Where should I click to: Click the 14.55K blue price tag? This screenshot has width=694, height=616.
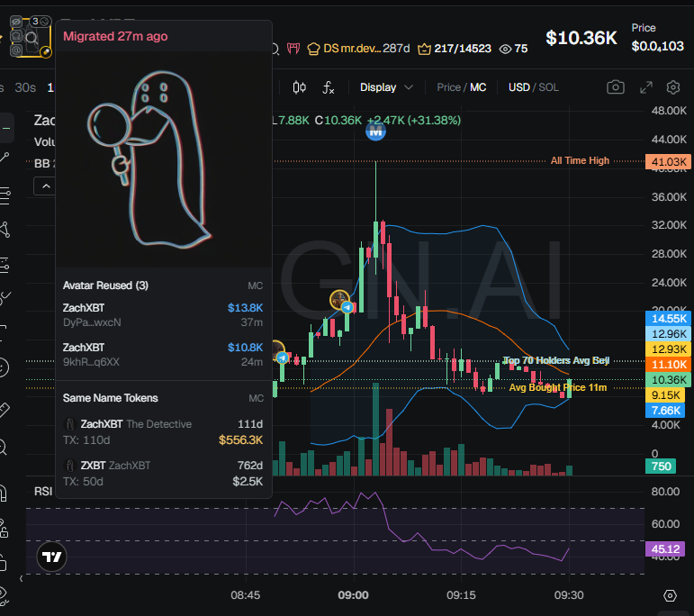(668, 319)
